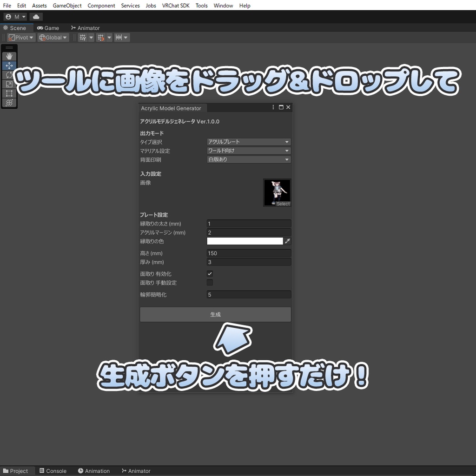Enable the 面取り 手動設定 checkbox
Screen dimensions: 476x476
pyautogui.click(x=210, y=283)
